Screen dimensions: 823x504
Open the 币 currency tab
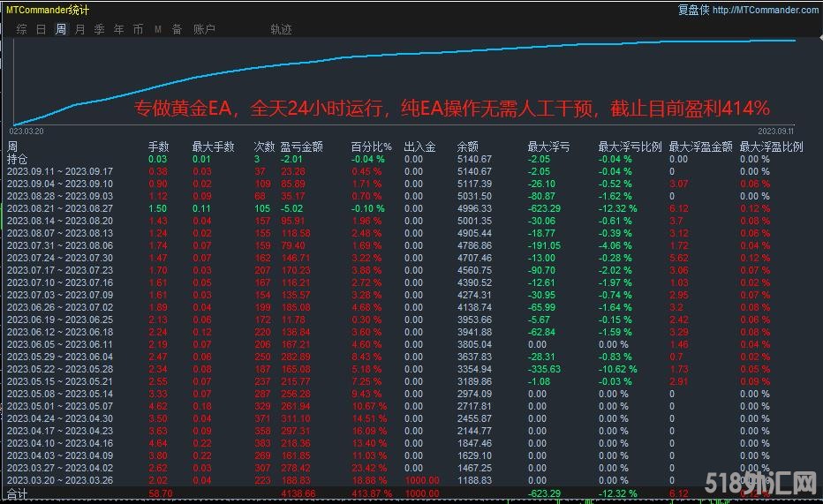(x=138, y=29)
